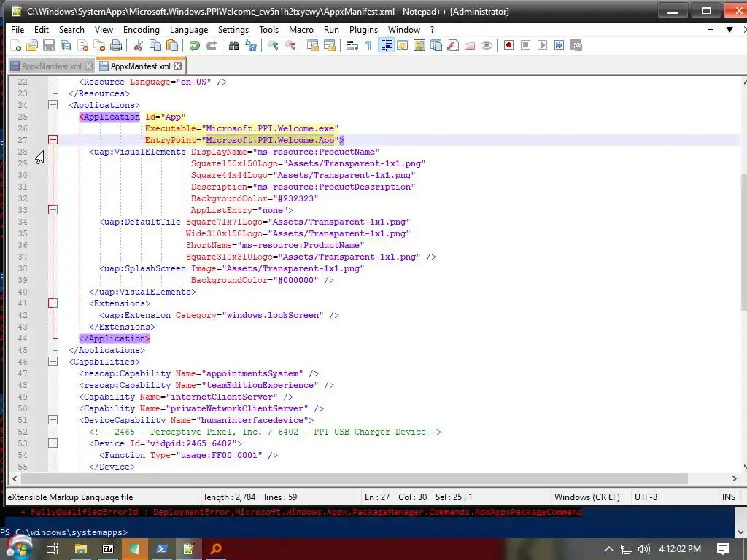Collapse the Device fold at line 53
The height and width of the screenshot is (560, 747).
tap(53, 443)
